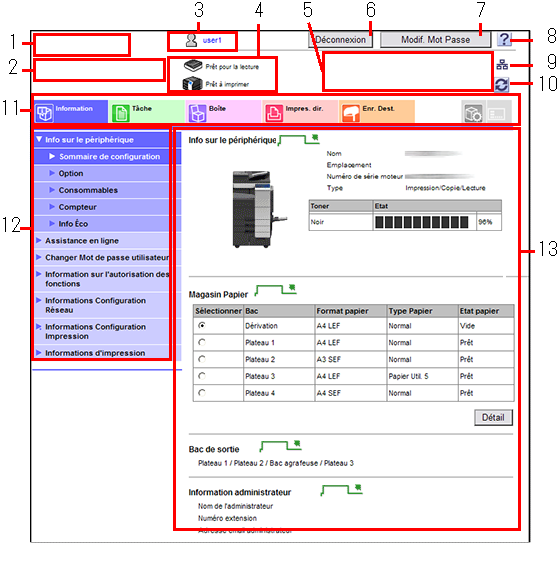This screenshot has height=572, width=560.
Task: Select the Plateau 4 radio button
Action: tap(202, 393)
